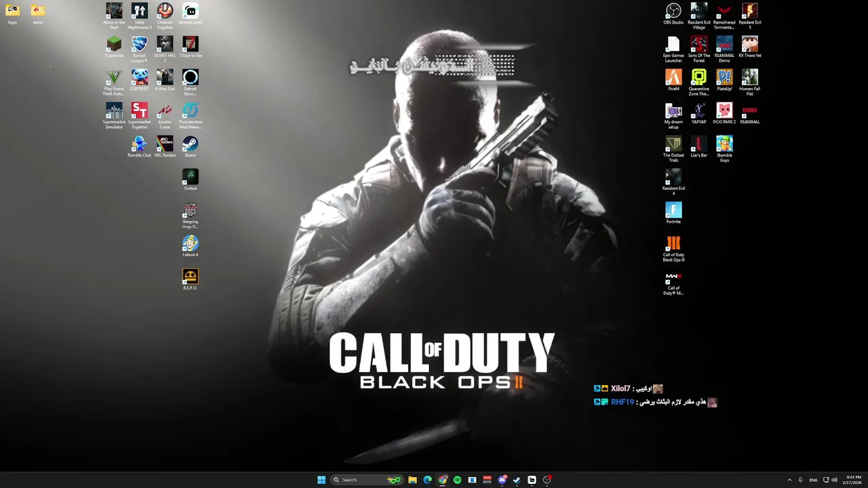Select YAPYAP desktop icon
The height and width of the screenshot is (488, 868).
click(699, 114)
